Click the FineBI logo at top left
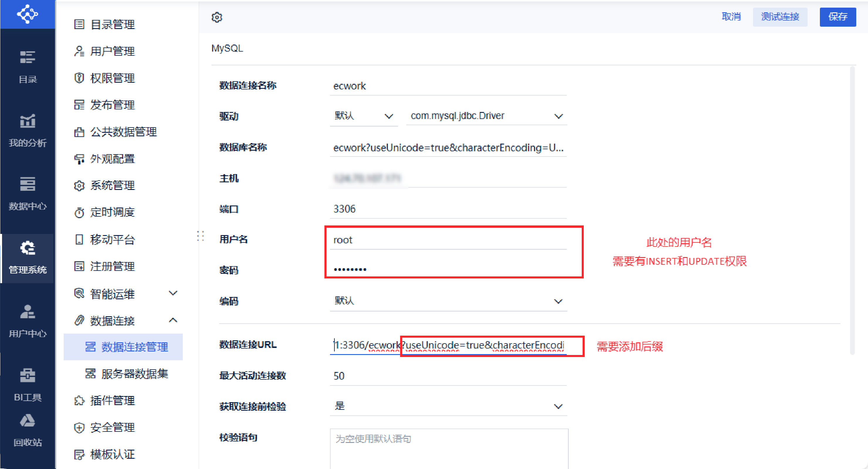The image size is (868, 469). (27, 14)
